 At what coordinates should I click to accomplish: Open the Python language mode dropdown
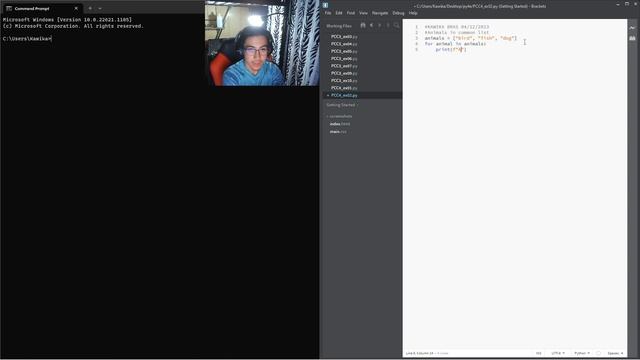(x=582, y=353)
